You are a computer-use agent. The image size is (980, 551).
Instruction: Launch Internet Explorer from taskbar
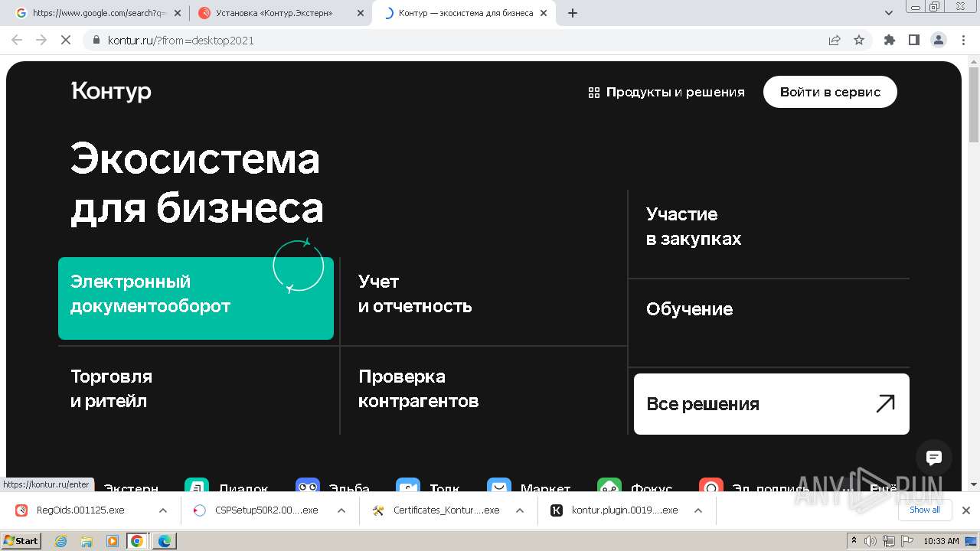[61, 541]
